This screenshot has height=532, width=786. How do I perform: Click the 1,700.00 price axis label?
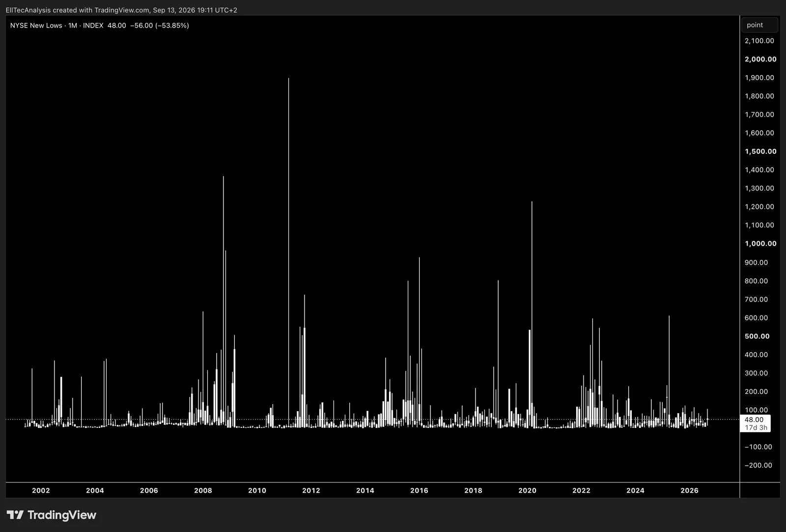click(x=759, y=114)
